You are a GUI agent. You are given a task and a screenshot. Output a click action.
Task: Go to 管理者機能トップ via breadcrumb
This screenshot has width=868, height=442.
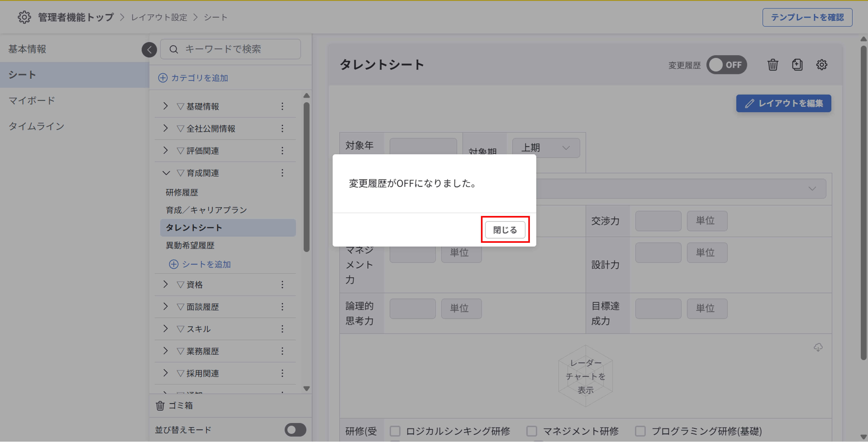pos(76,17)
